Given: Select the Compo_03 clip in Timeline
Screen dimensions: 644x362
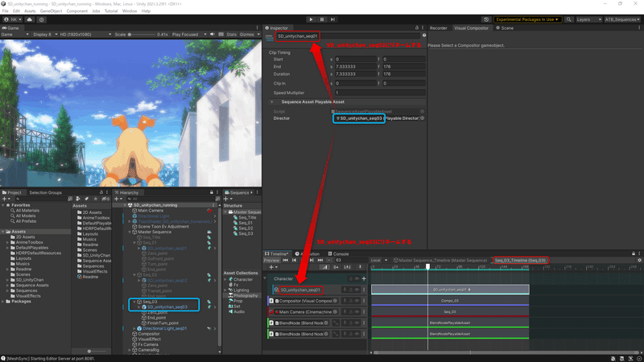Looking at the screenshot, I should [450, 300].
